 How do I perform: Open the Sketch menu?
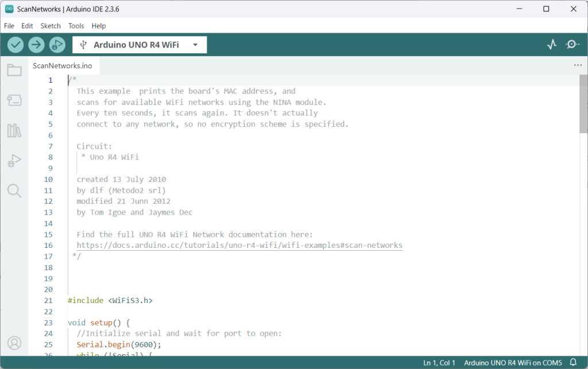coord(51,26)
